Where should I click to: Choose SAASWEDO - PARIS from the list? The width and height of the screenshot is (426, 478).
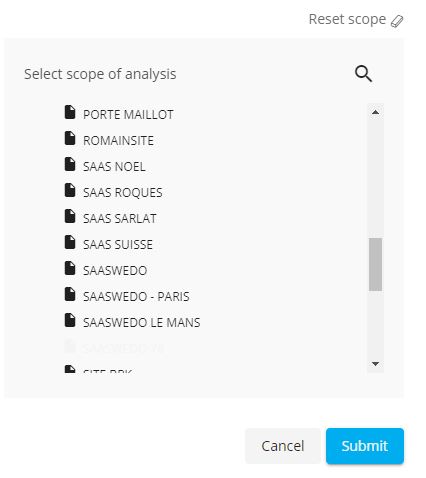pos(136,296)
